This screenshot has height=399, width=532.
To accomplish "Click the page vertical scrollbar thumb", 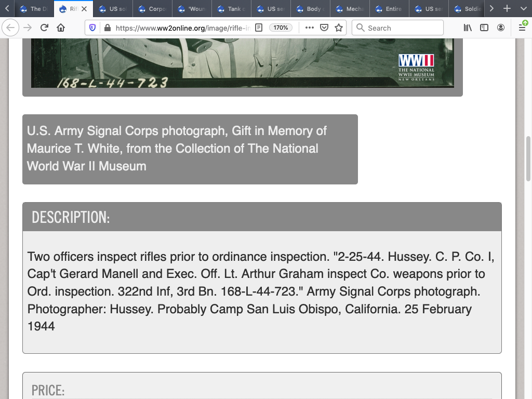I will pyautogui.click(x=528, y=158).
